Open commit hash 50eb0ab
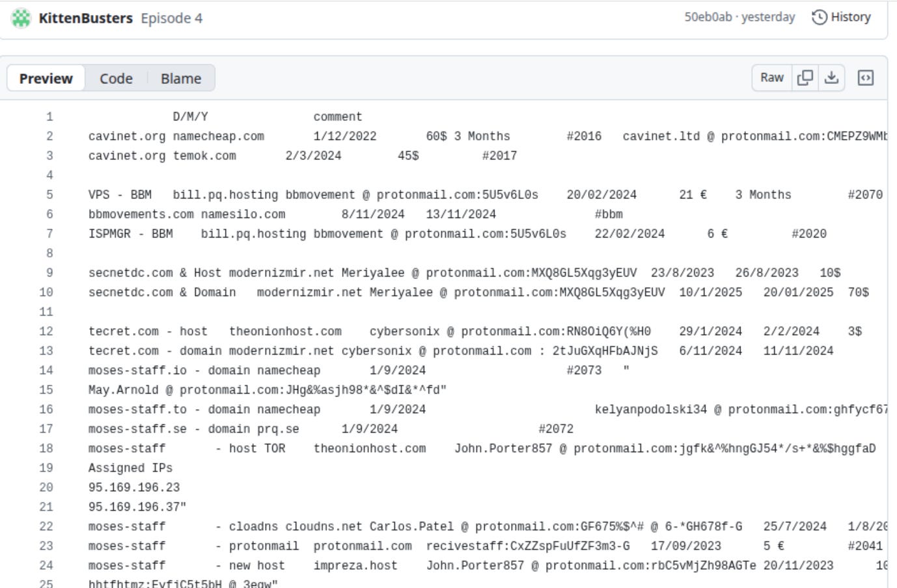Image resolution: width=897 pixels, height=588 pixels. [708, 17]
